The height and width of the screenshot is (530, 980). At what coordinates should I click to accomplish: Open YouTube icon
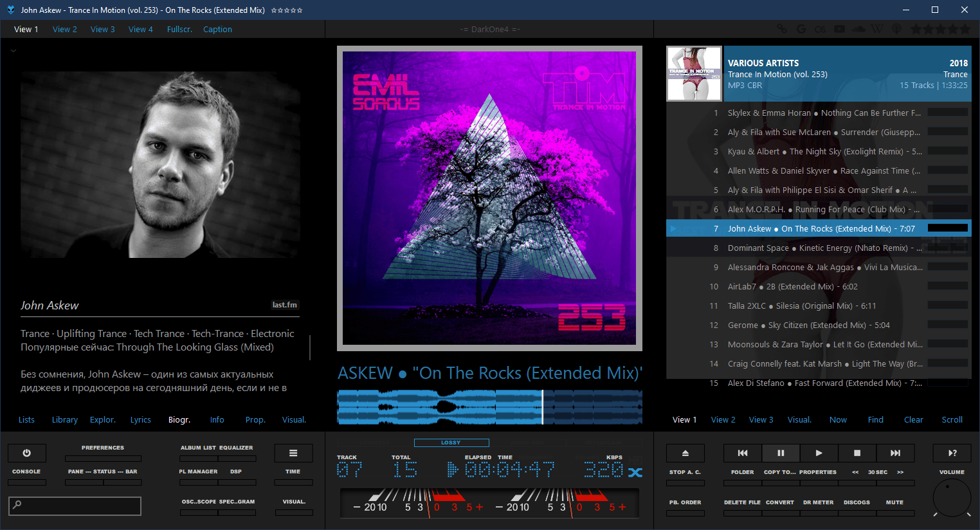[x=840, y=29]
